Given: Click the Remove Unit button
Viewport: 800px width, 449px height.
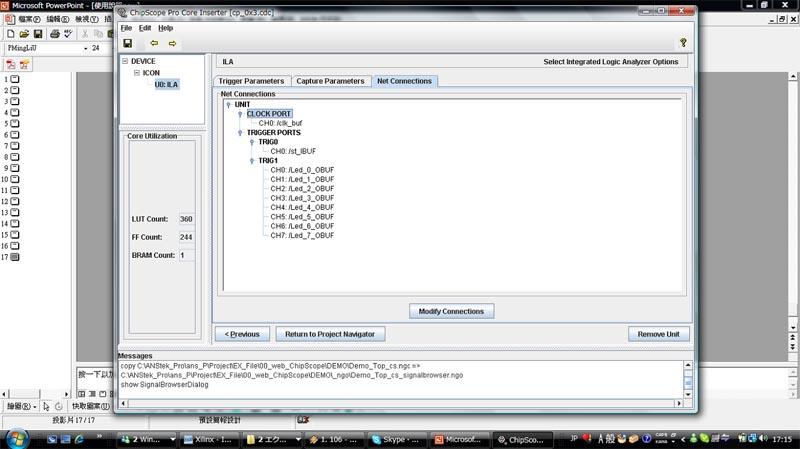Looking at the screenshot, I should pyautogui.click(x=658, y=334).
